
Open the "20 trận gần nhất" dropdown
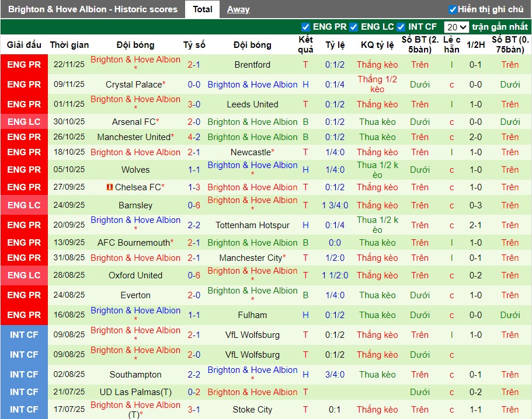(x=457, y=26)
